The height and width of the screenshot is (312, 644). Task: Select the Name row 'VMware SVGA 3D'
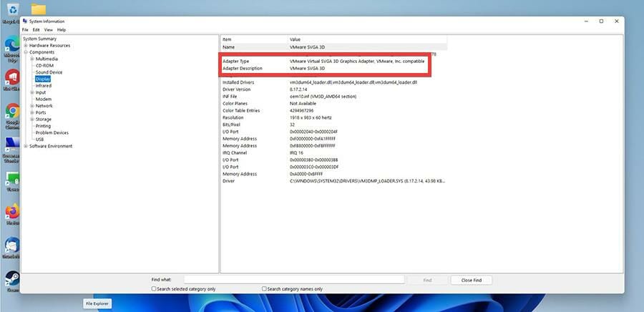click(x=334, y=47)
